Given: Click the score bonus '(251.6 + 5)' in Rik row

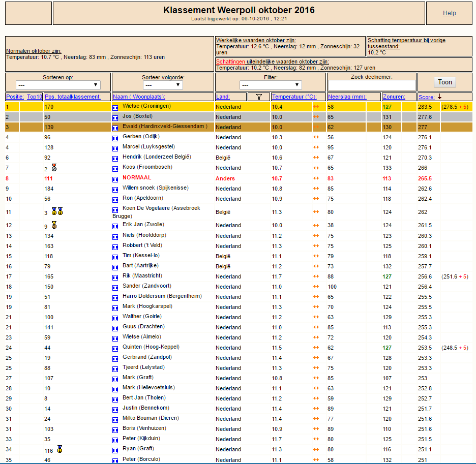Looking at the screenshot, I should [x=455, y=276].
